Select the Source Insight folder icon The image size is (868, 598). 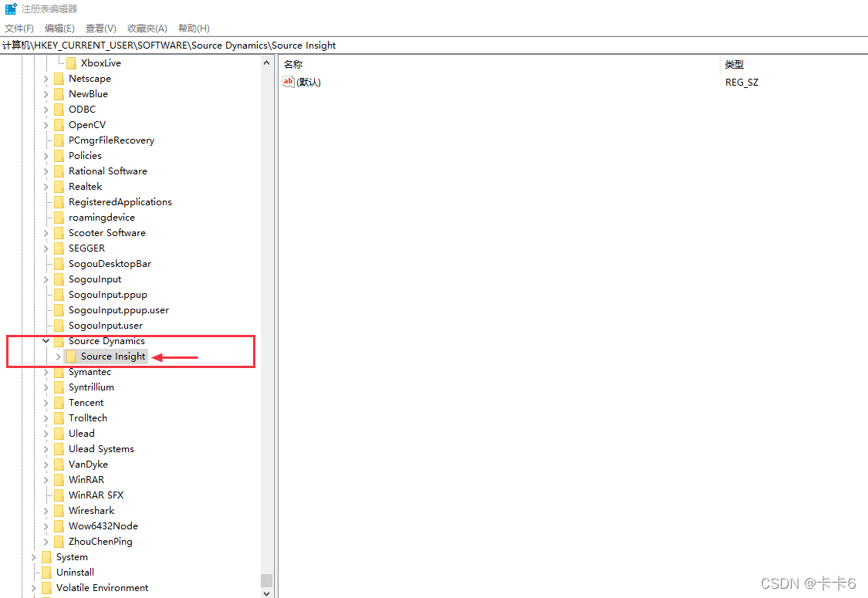pos(72,356)
